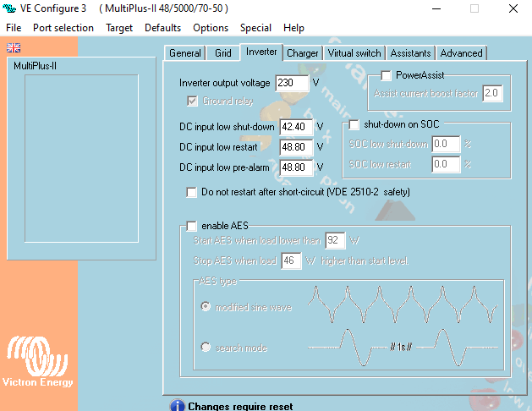
Task: Click the SOC low shut-down field
Action: [446, 144]
